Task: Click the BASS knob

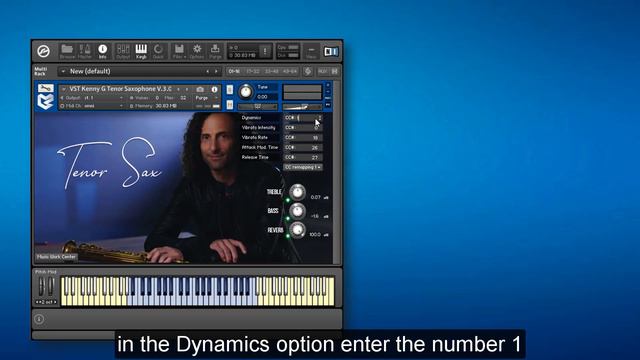Action: (x=297, y=211)
